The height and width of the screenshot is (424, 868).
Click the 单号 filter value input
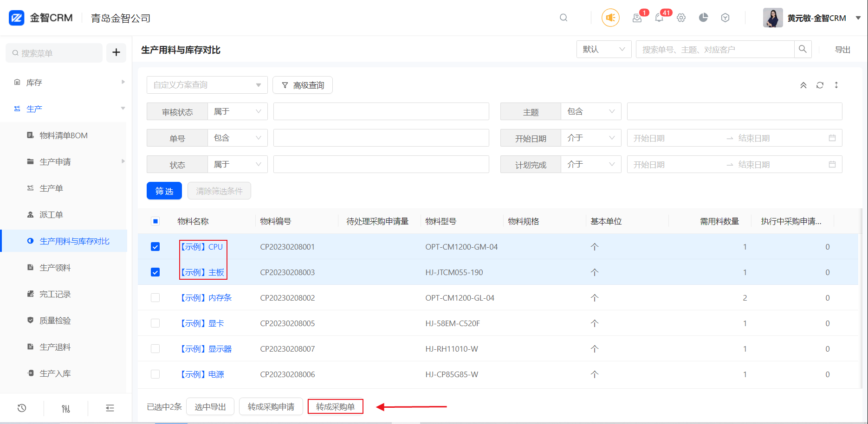[x=381, y=138]
